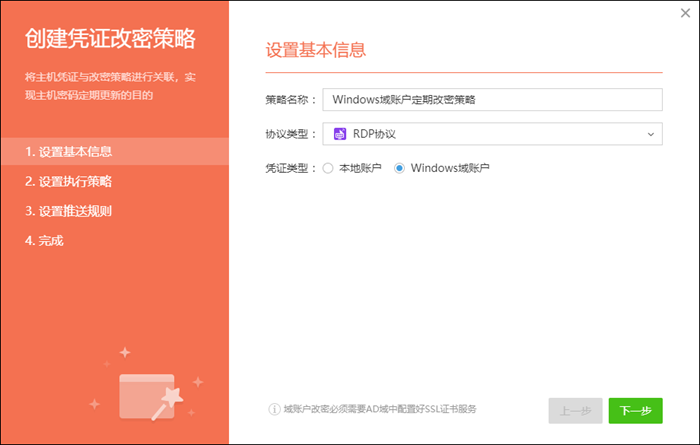700x445 pixels.
Task: Click the info icon beside SSL note
Action: click(273, 409)
